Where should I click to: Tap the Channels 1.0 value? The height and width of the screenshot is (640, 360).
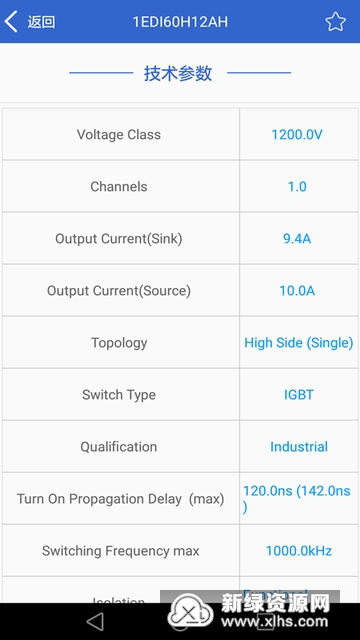(297, 187)
